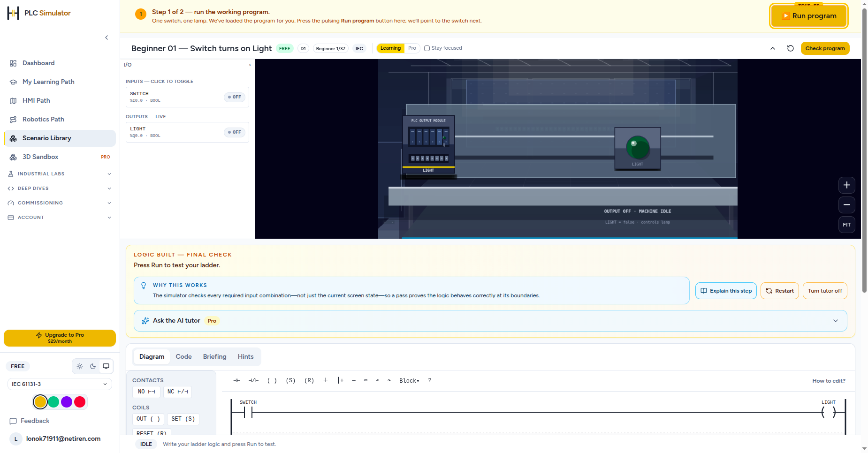
Task: Toggle the SWITCH input to ON
Action: (234, 97)
